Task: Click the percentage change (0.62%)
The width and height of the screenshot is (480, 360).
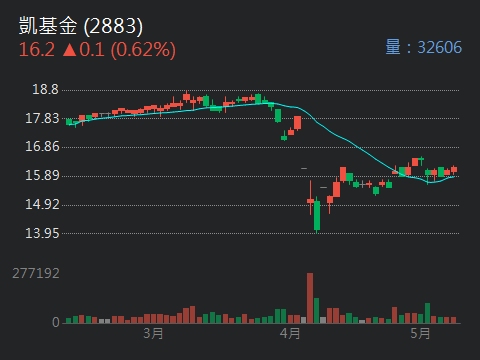Action: [x=143, y=50]
